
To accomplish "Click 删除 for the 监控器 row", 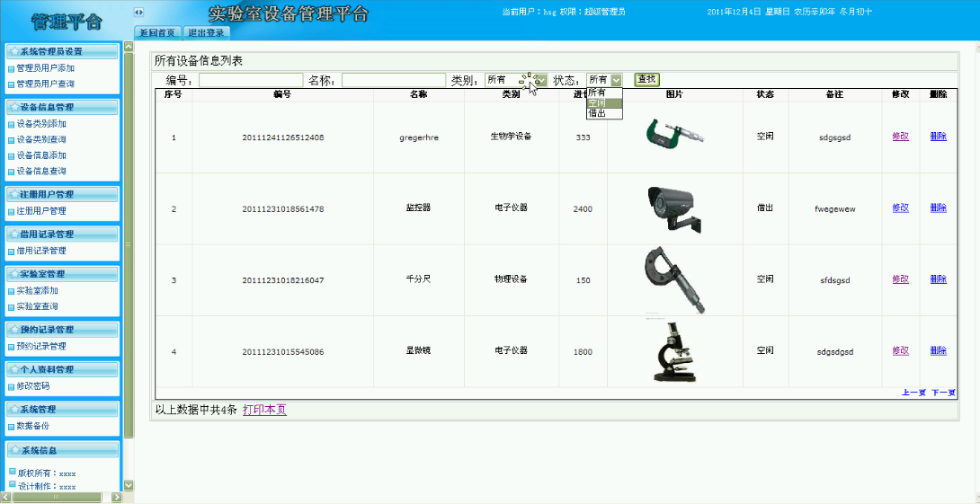I will pos(938,208).
